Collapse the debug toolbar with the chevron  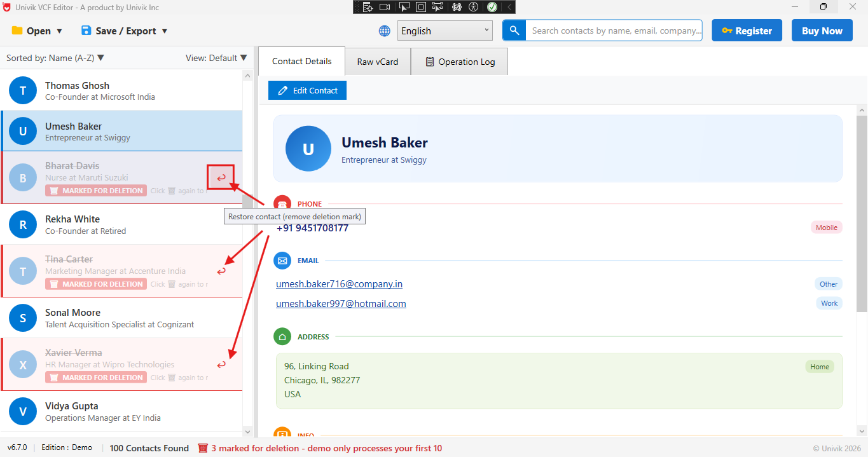tap(509, 7)
